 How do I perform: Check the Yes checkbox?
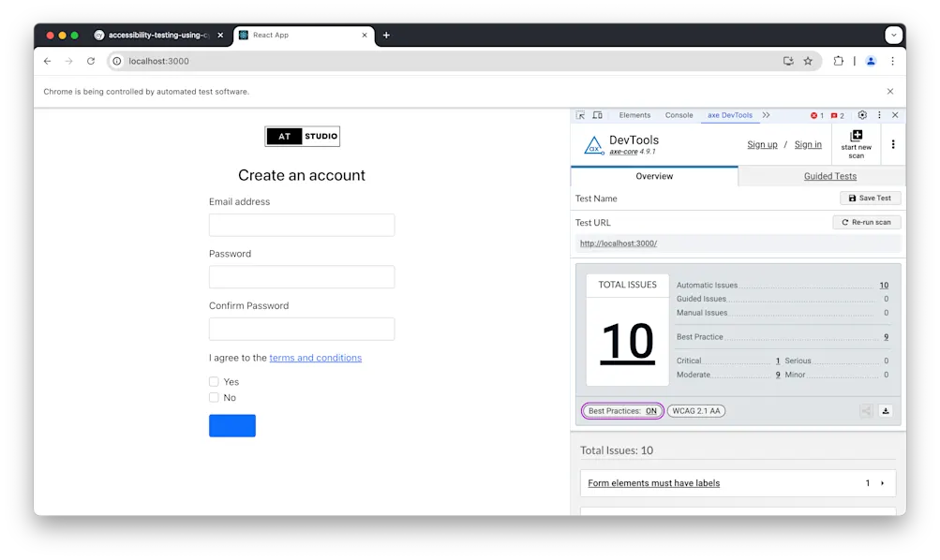[x=214, y=381]
